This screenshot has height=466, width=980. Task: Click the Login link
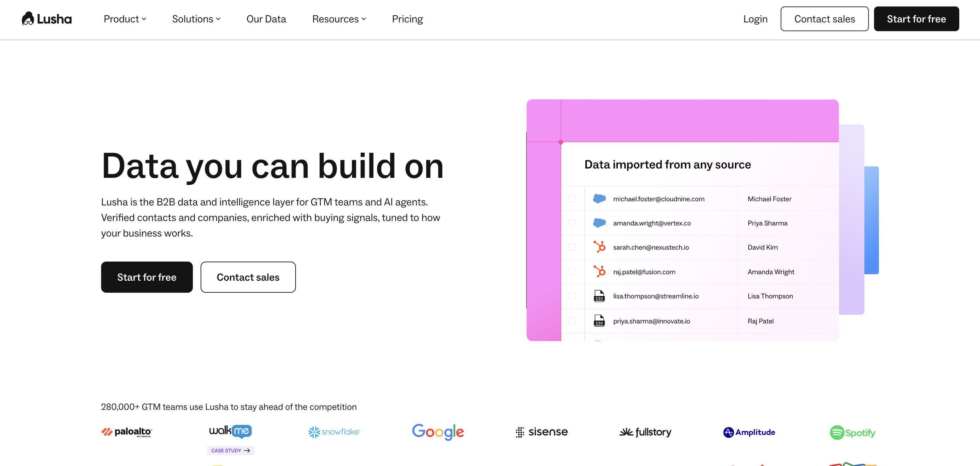[x=755, y=19]
